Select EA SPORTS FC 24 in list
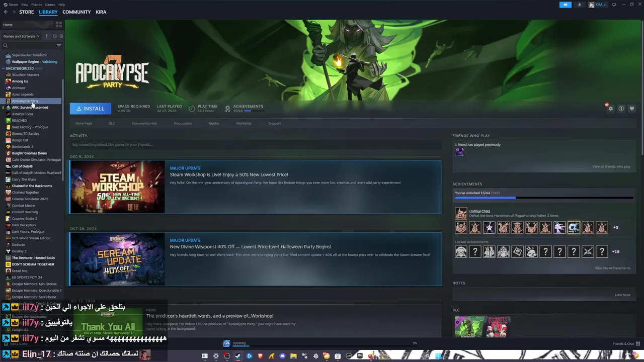This screenshot has height=362, width=644. 27,278
